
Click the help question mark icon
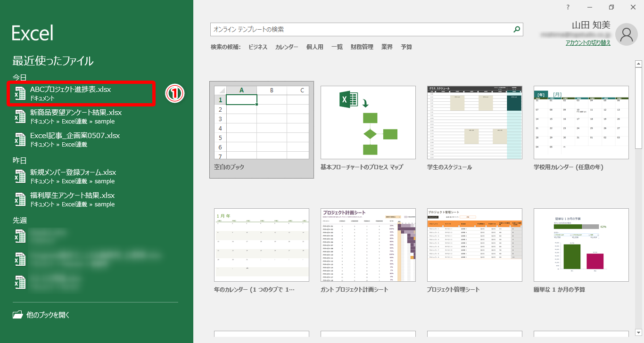point(568,7)
